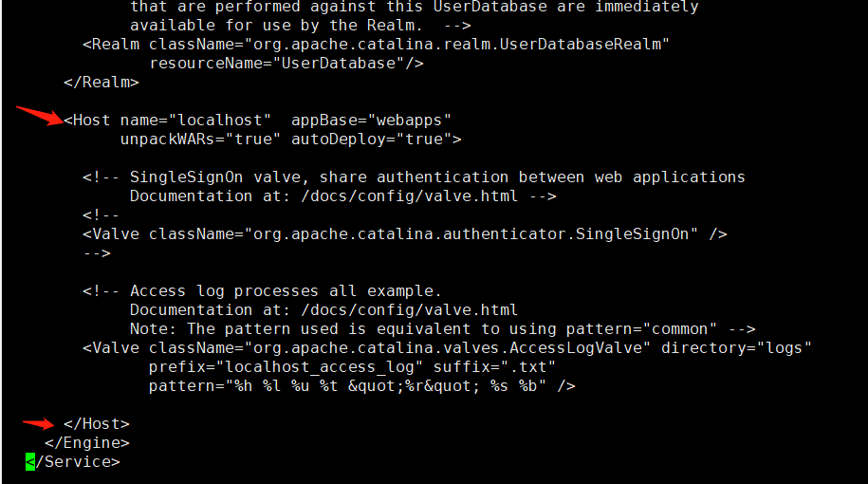Click the green cursor block before /Service
Viewport: 868px width, 484px height.
pyautogui.click(x=30, y=462)
